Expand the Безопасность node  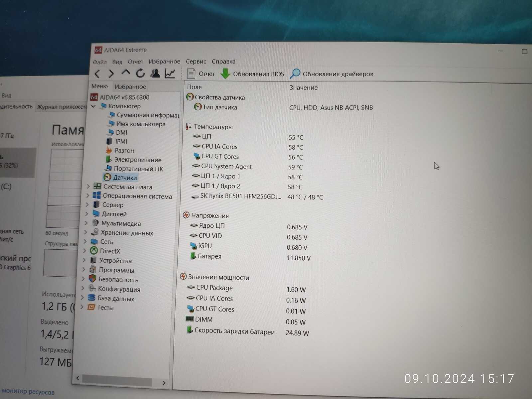tap(83, 279)
